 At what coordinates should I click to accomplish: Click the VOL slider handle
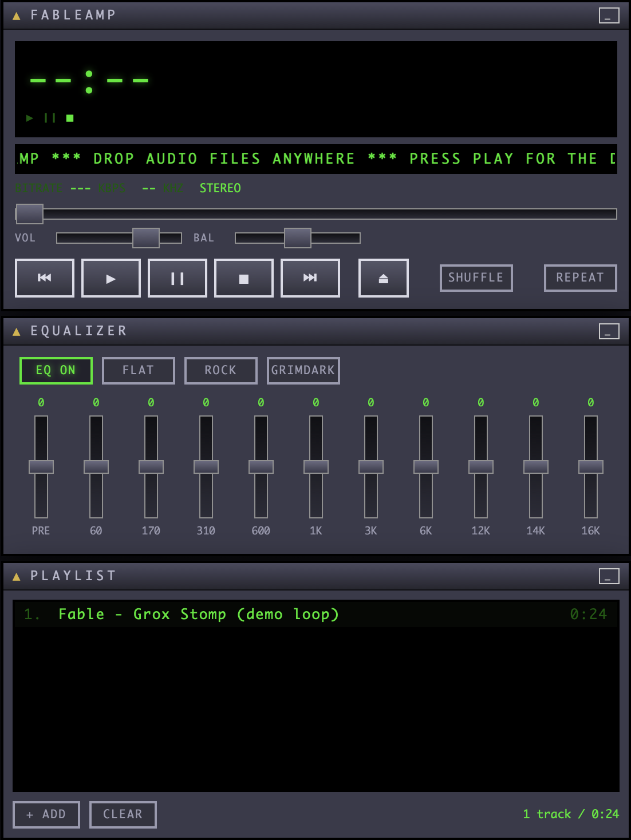(x=146, y=238)
